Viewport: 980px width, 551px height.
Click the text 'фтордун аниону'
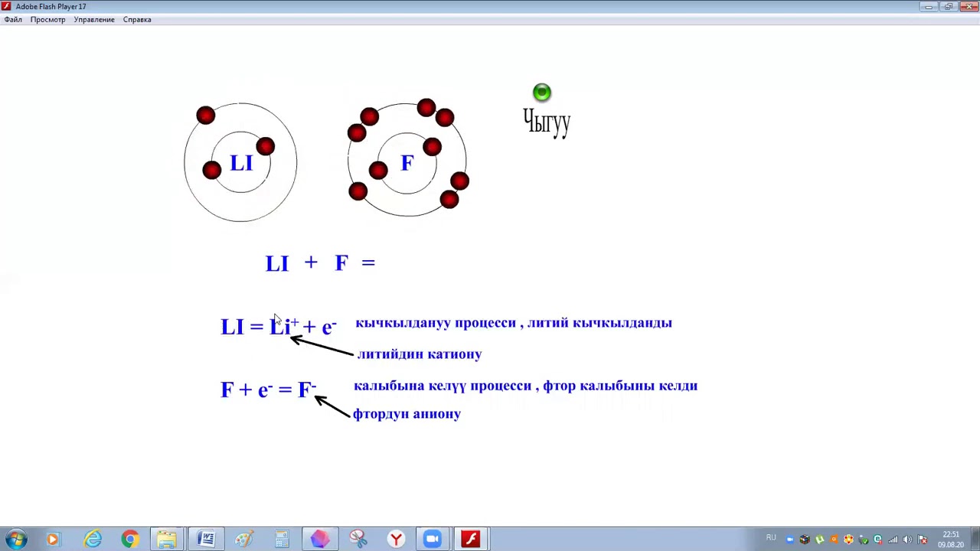[407, 414]
